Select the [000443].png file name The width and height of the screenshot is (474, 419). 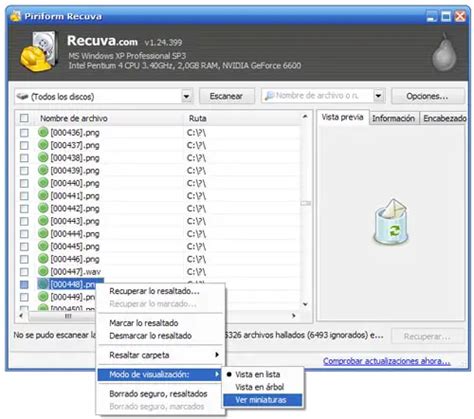click(75, 221)
